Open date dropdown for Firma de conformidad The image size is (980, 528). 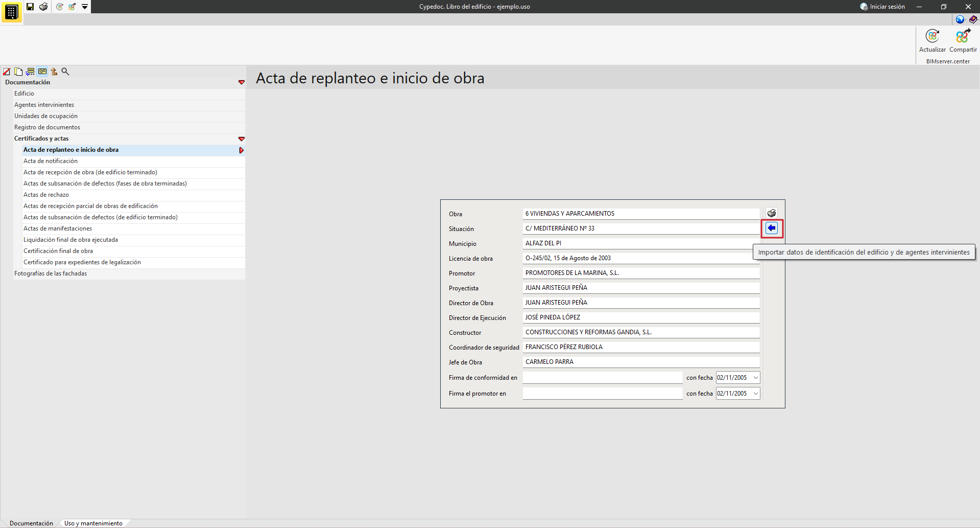click(x=756, y=378)
